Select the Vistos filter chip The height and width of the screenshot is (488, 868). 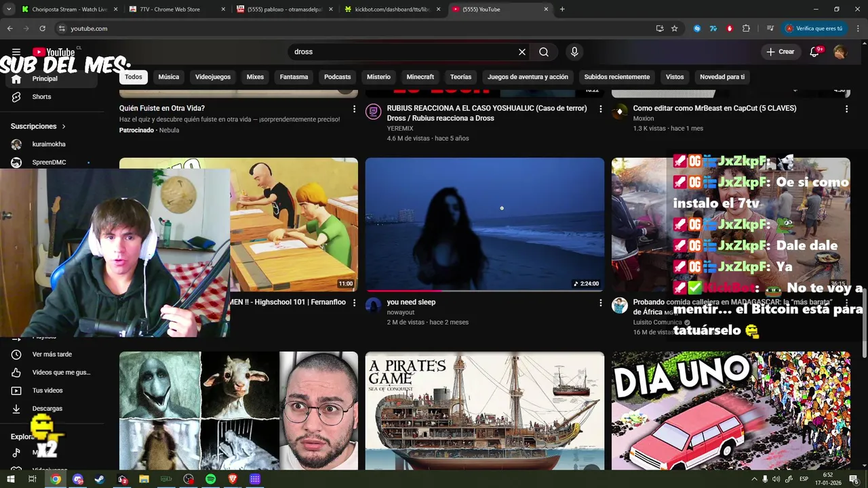[675, 77]
